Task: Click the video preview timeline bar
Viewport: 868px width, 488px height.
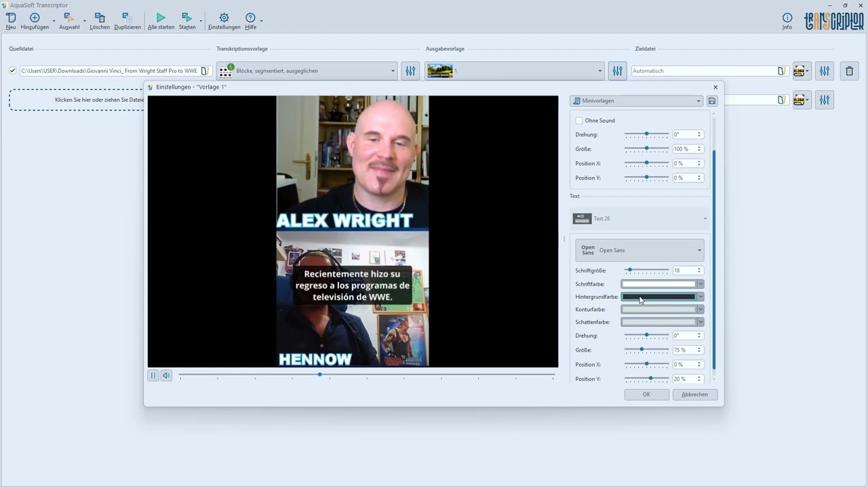Action: tap(367, 375)
